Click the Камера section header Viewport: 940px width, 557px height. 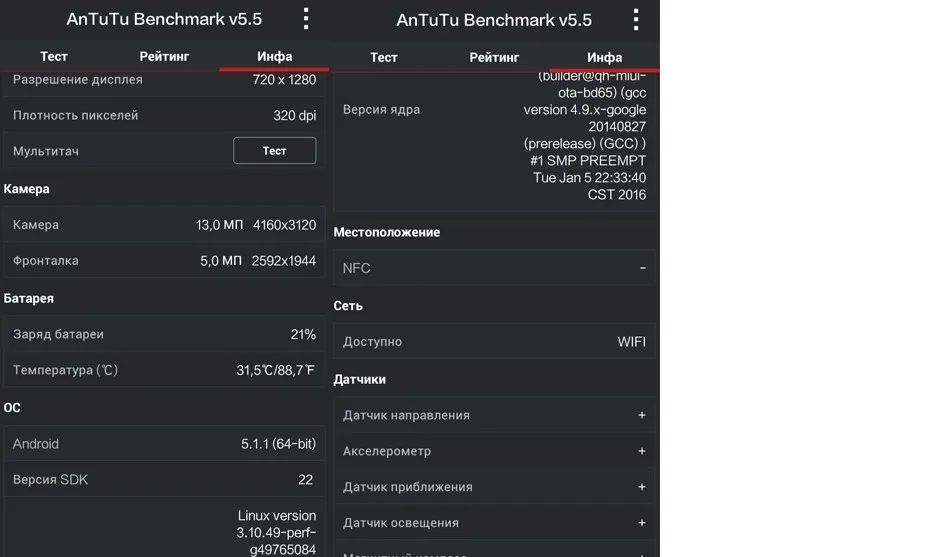tap(26, 189)
